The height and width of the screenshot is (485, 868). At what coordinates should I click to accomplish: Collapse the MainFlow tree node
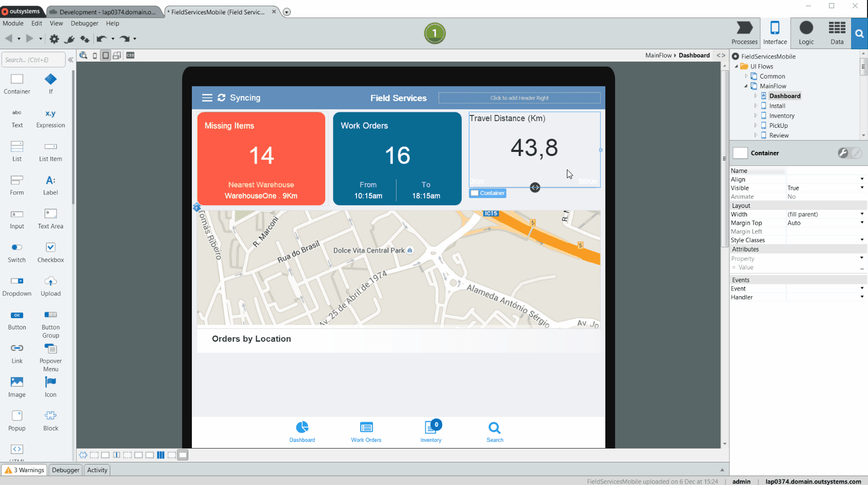pos(745,86)
